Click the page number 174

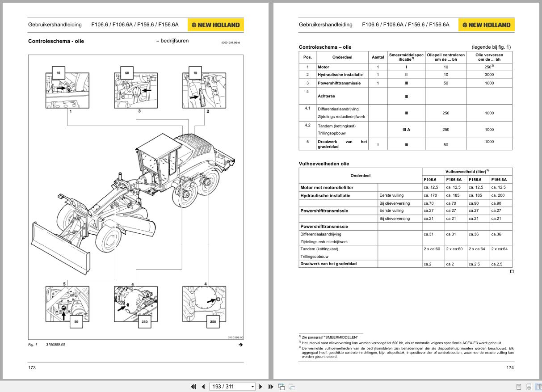coord(510,368)
